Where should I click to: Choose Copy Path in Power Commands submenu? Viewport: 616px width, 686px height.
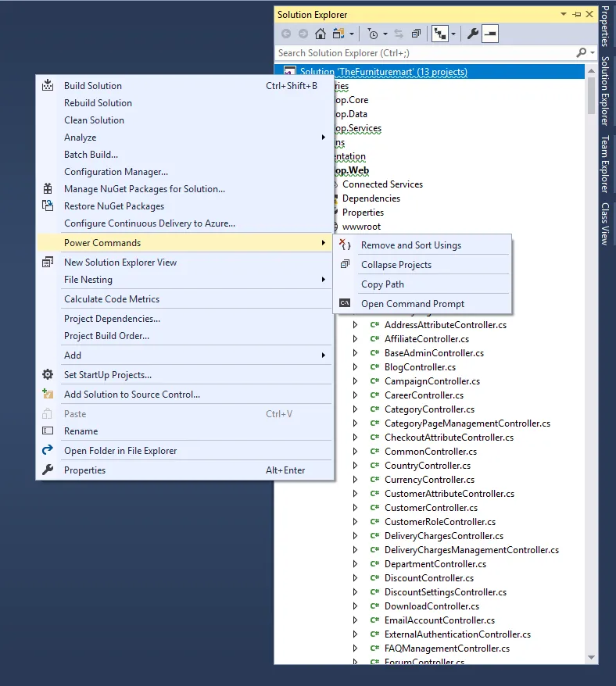pos(422,284)
